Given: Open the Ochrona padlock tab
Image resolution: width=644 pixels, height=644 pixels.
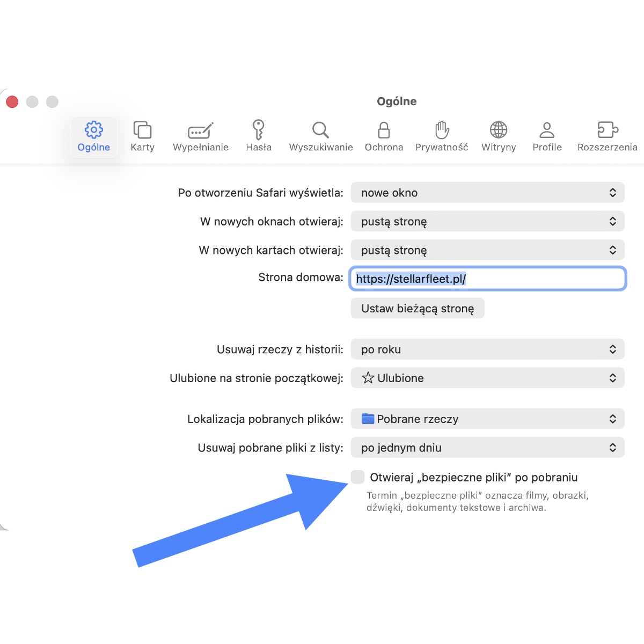Looking at the screenshot, I should coord(384,137).
